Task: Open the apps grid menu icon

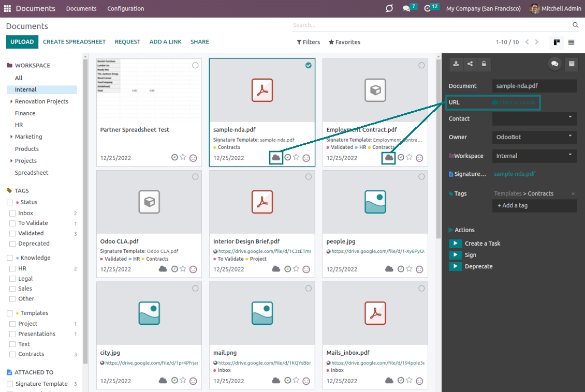Action: click(x=7, y=8)
